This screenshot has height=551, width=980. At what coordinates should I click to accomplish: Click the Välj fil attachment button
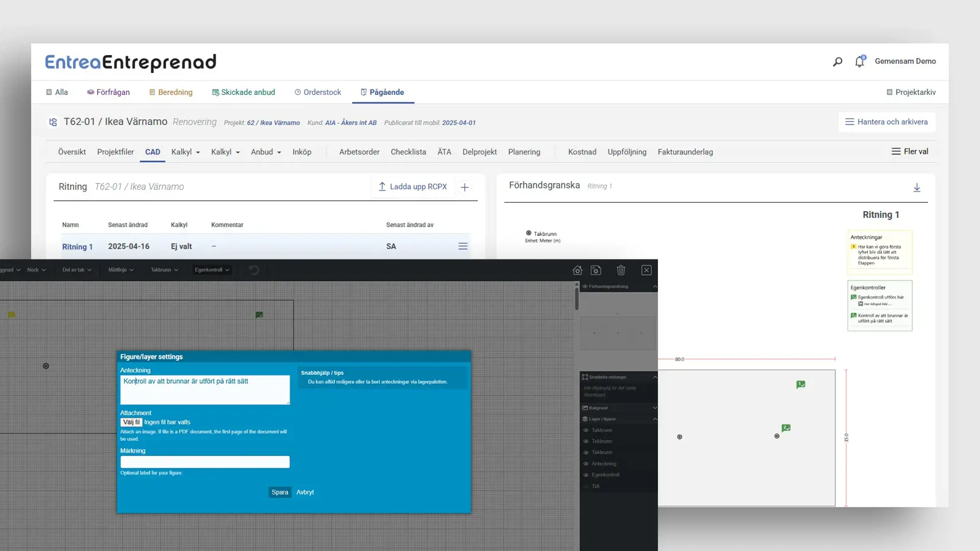131,422
